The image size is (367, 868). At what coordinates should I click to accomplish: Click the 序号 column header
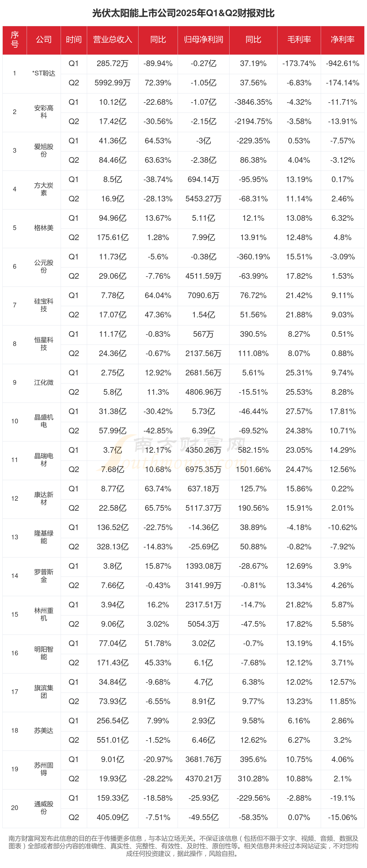(x=14, y=40)
